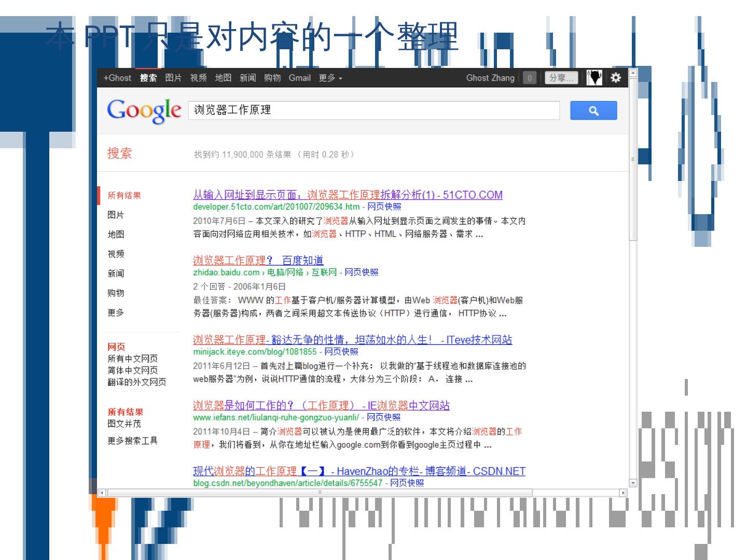The height and width of the screenshot is (560, 747).
Task: Open 网页快照 for developer.51cto.com result
Action: (x=384, y=207)
